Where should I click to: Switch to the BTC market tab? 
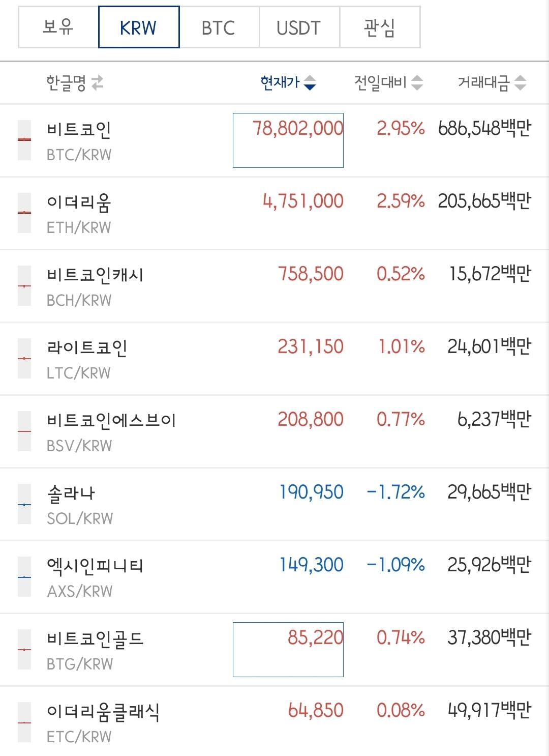[x=219, y=27]
